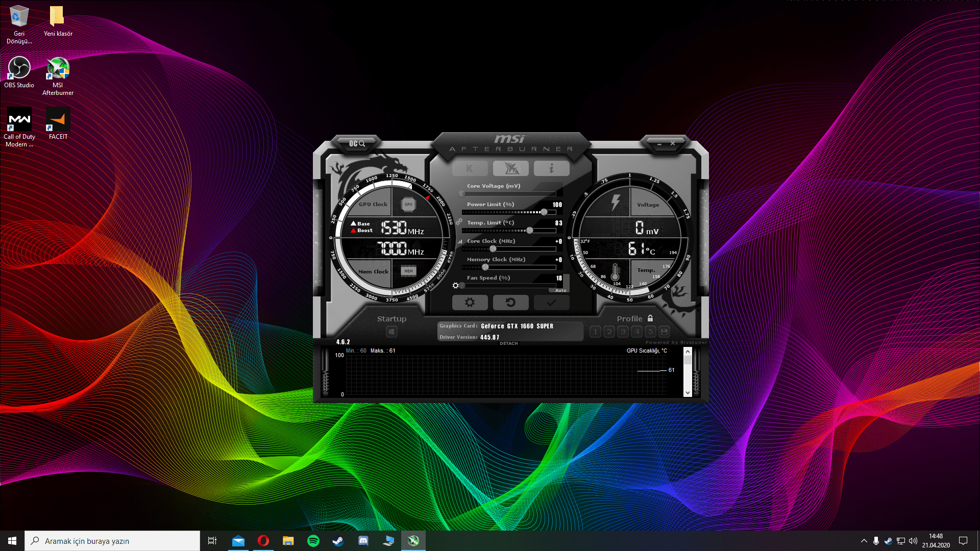Image resolution: width=980 pixels, height=551 pixels.
Task: Open Afterburner settings gear button
Action: (x=470, y=303)
